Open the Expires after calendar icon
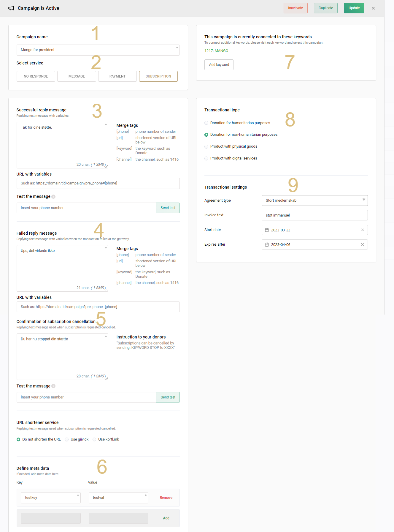The image size is (394, 532). point(267,245)
